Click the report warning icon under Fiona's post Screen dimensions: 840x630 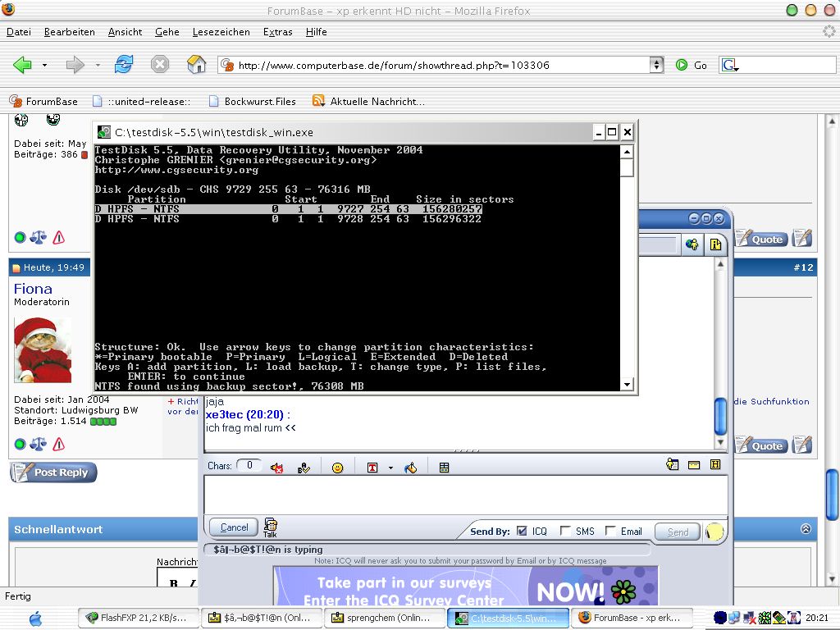[x=59, y=444]
